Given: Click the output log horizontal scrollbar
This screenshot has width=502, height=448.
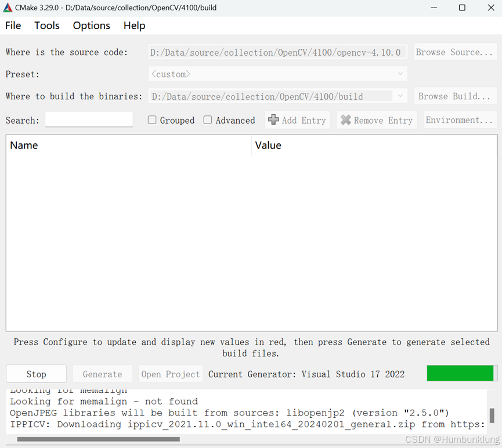Looking at the screenshot, I should tap(98, 439).
